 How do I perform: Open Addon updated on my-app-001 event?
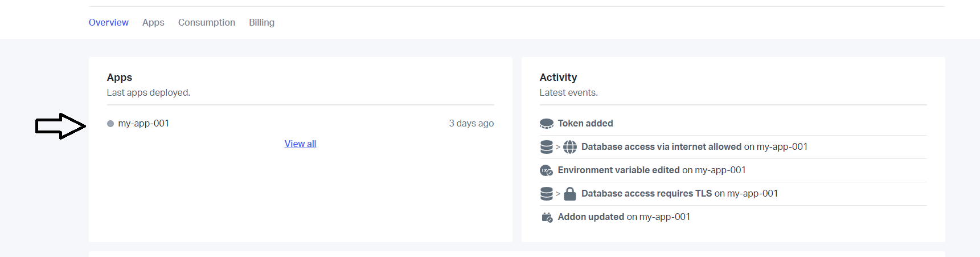point(624,217)
